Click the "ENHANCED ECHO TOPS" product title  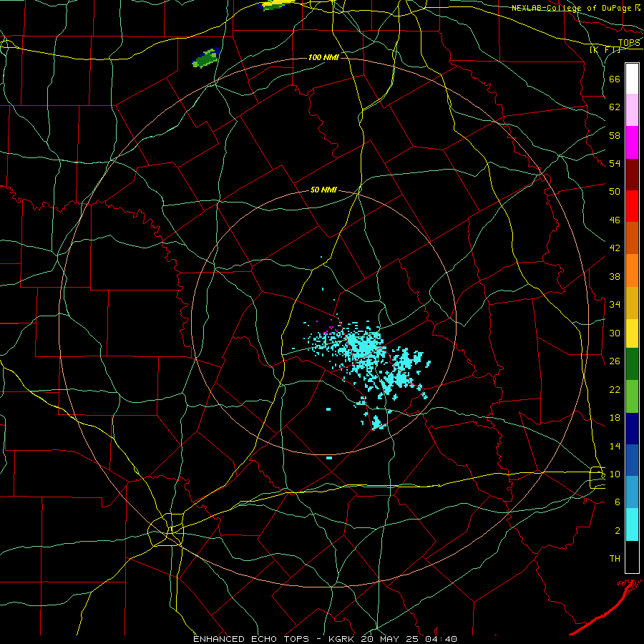(251, 639)
